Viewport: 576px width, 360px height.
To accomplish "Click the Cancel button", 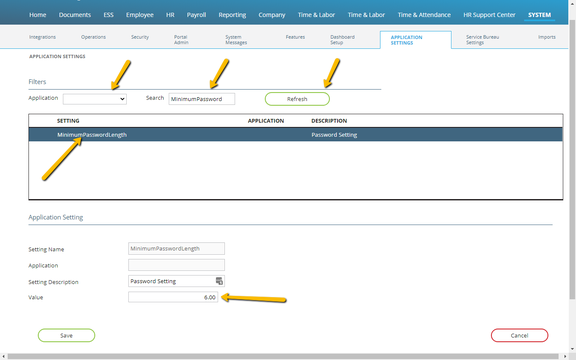I will click(519, 335).
